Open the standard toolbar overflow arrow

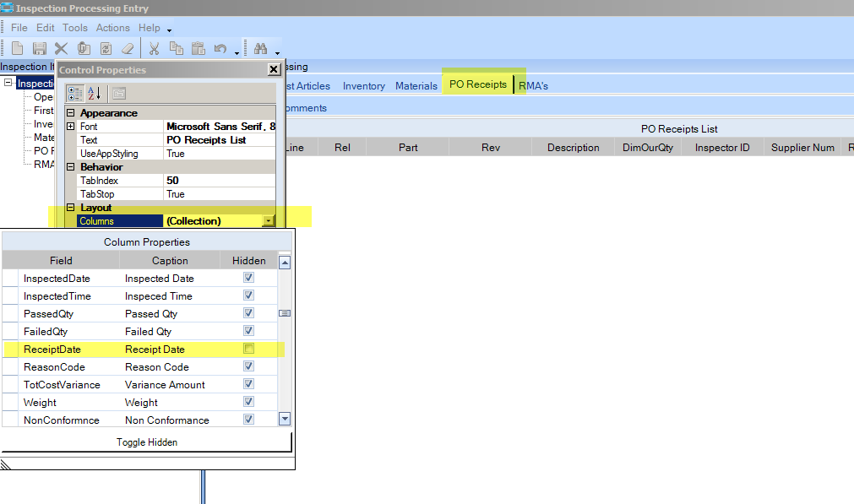(237, 53)
